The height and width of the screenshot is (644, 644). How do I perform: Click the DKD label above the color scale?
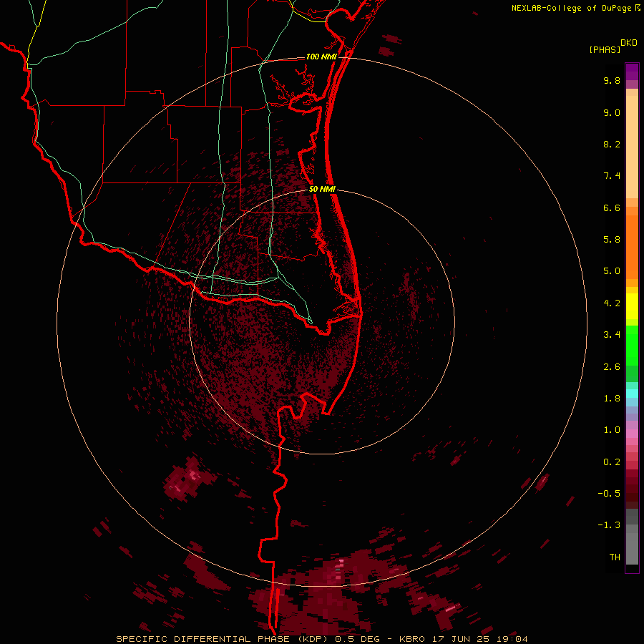point(629,43)
